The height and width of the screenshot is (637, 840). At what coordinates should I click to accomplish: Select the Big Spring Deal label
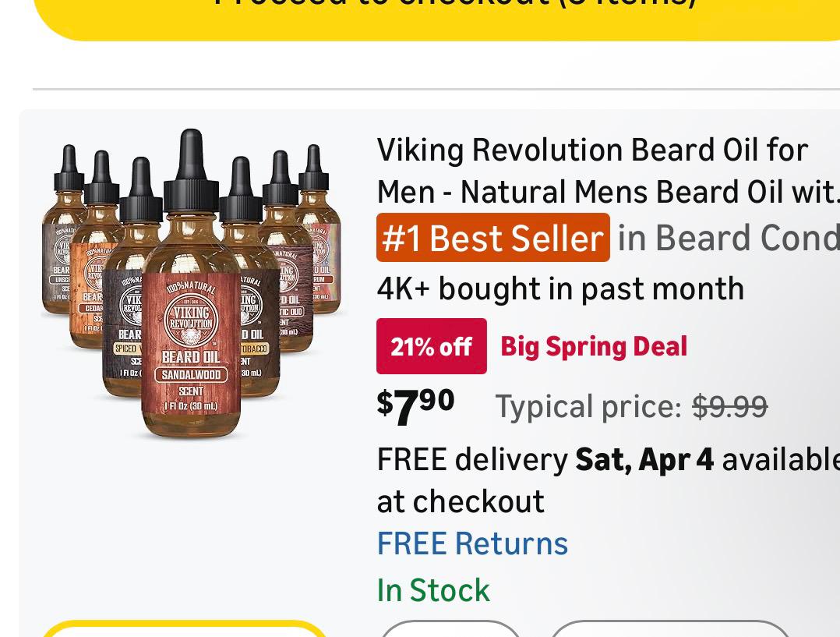pyautogui.click(x=594, y=346)
